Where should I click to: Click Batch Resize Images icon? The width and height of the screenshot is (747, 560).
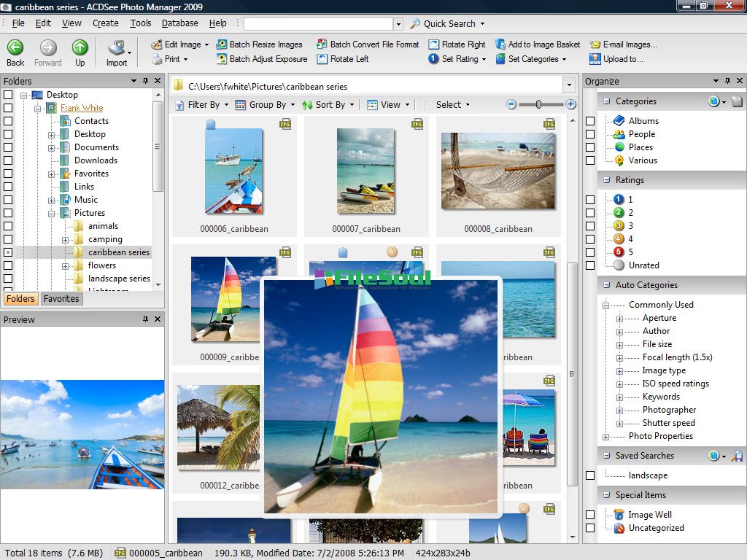coord(222,44)
